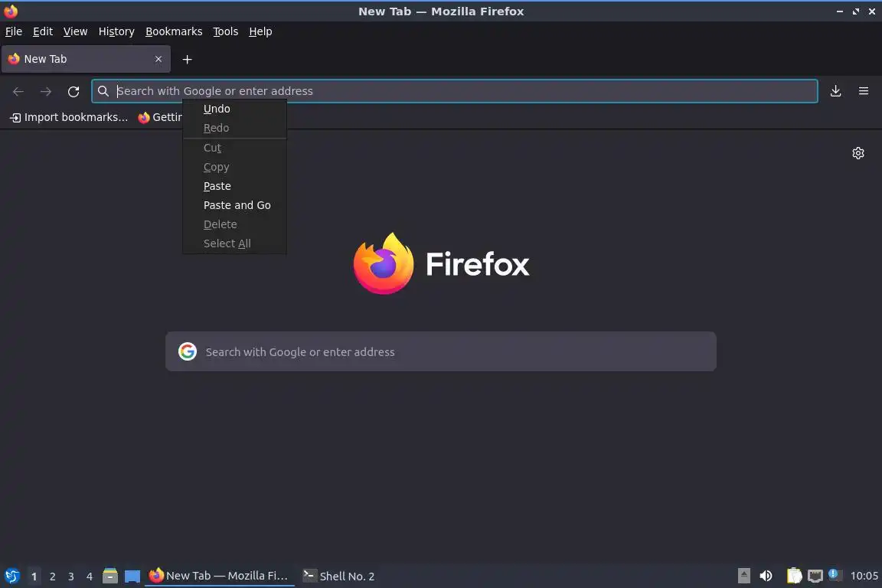
Task: Switch to the Firefox taskbar window button
Action: point(220,576)
